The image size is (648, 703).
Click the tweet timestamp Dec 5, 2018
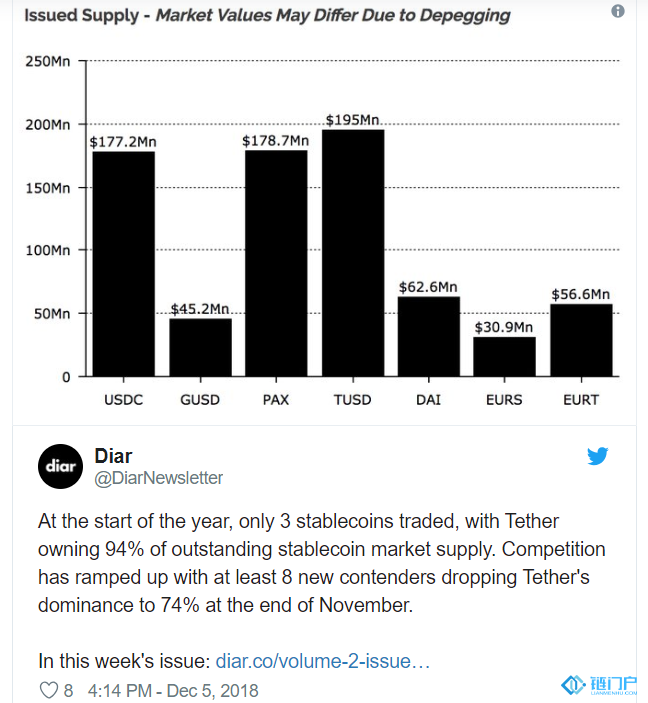173,690
